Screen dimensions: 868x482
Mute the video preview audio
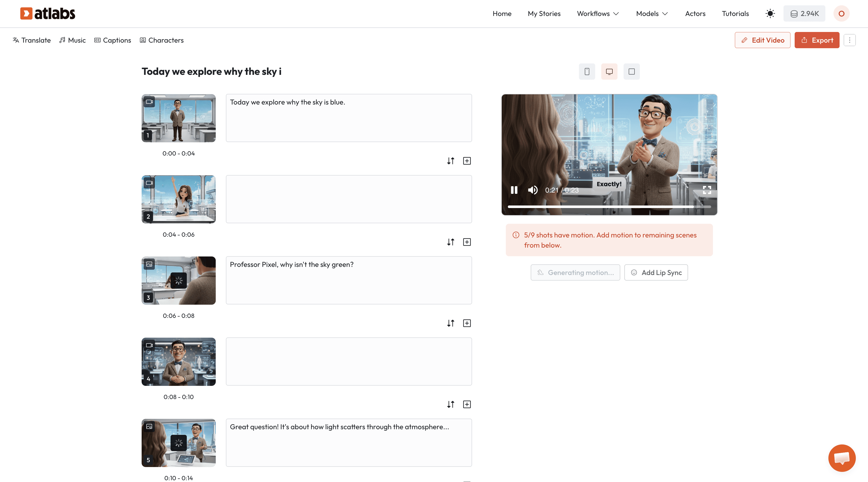tap(533, 190)
